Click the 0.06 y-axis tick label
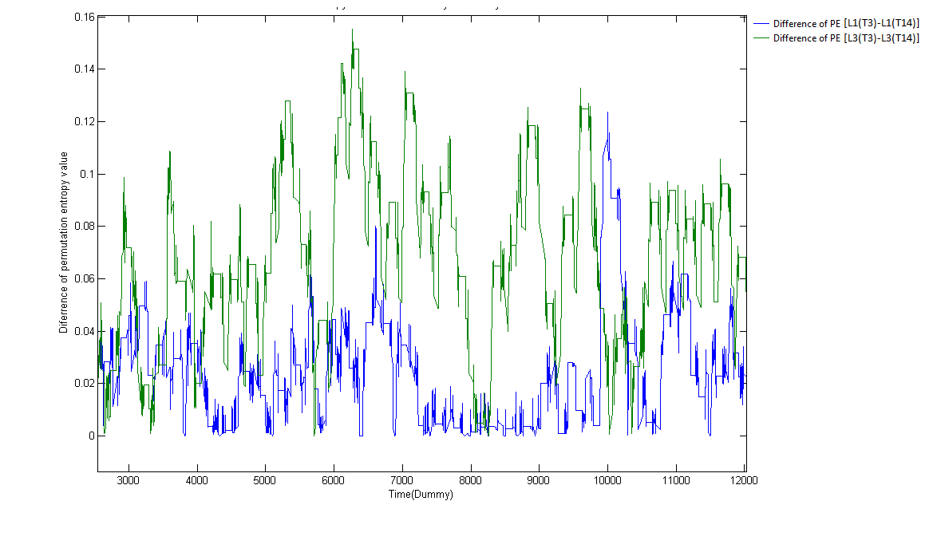933x560 pixels. point(84,279)
